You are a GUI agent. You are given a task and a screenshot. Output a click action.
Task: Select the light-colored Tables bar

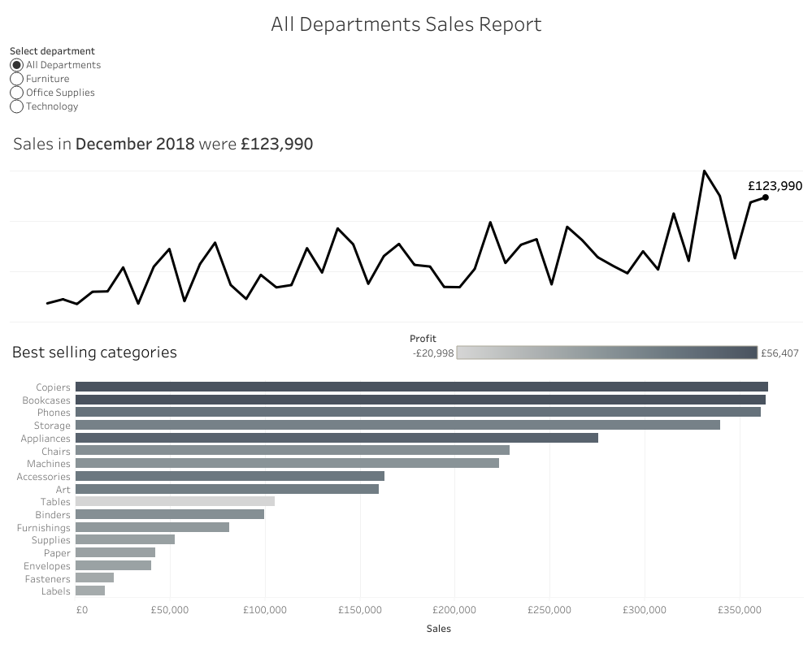tap(175, 502)
